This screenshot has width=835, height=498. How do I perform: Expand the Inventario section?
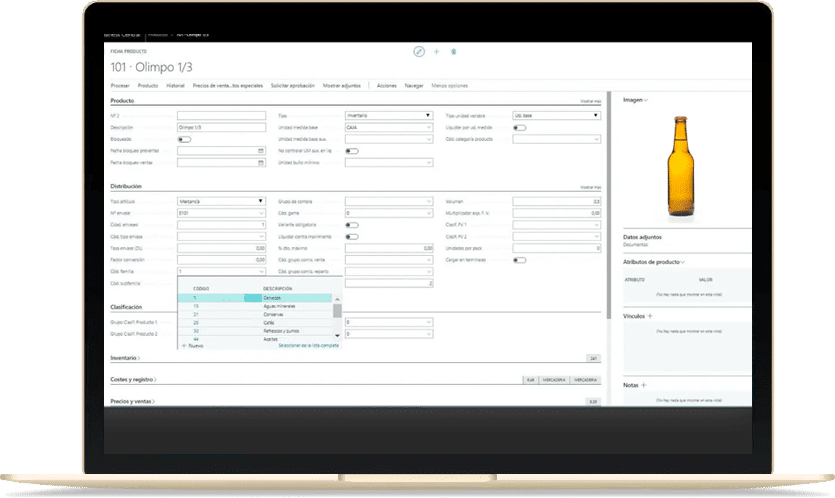pos(125,357)
